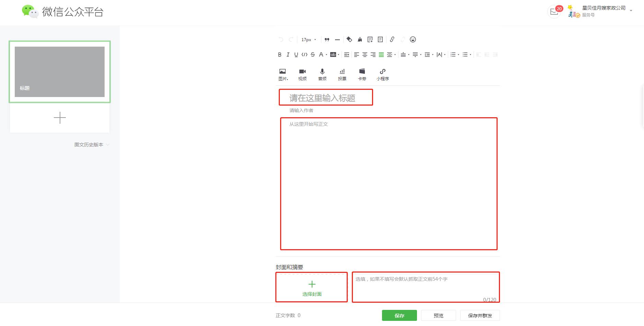Open the notifications mail icon showing 20

coord(554,12)
